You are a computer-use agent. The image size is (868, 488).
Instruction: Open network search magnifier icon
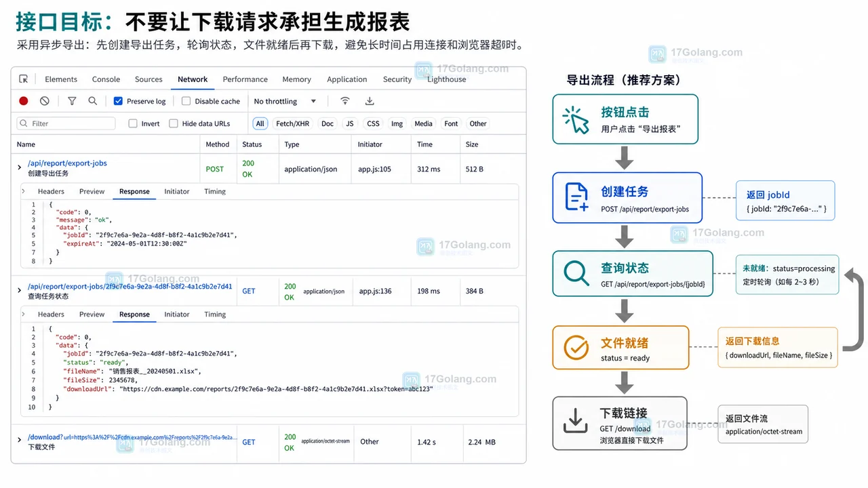(x=93, y=101)
